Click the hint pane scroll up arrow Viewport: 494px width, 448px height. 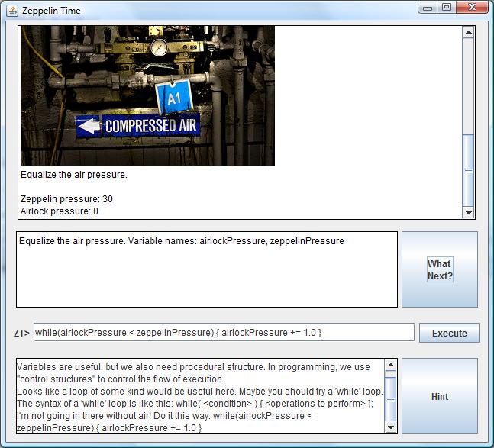click(x=391, y=364)
